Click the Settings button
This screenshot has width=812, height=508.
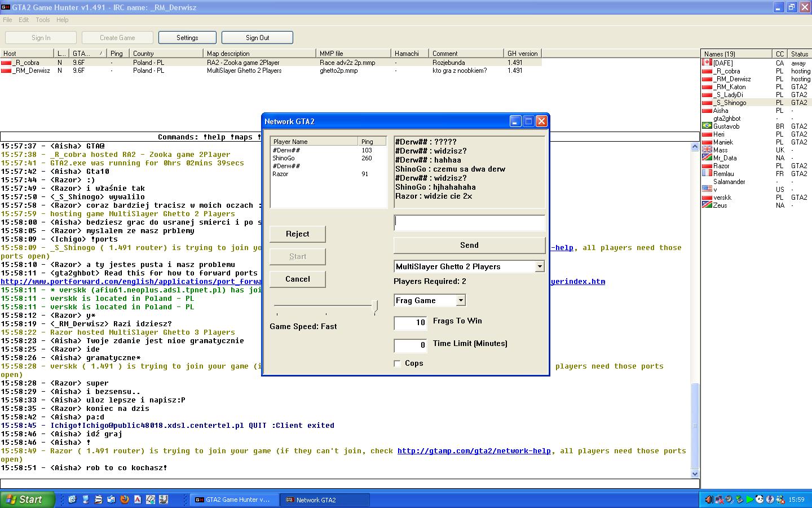(187, 38)
